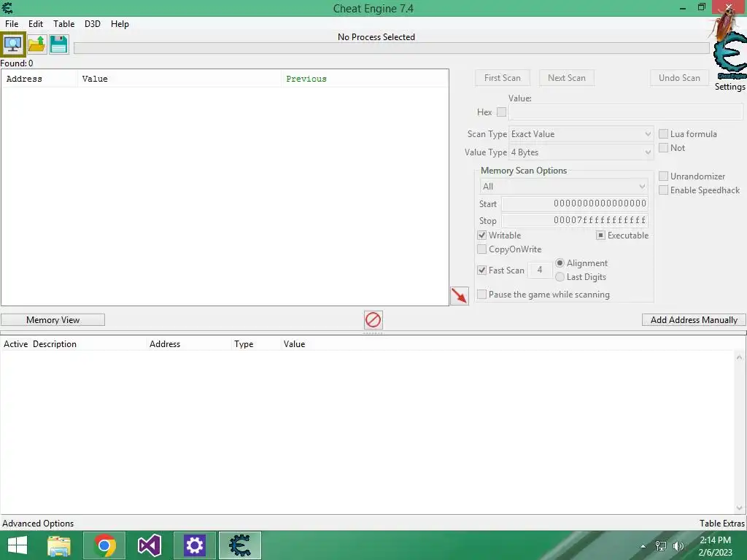Copy selected addresses with red arrow icon
747x560 pixels.
click(x=460, y=296)
